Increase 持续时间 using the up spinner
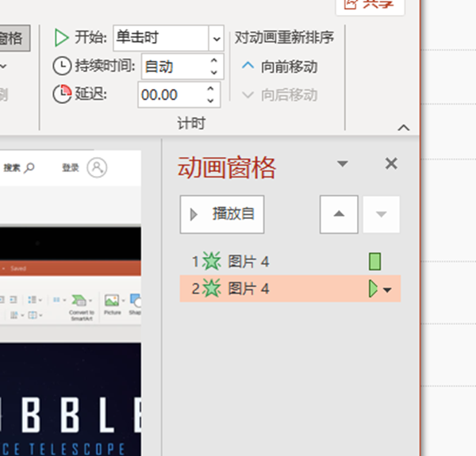The width and height of the screenshot is (476, 456). (x=213, y=61)
